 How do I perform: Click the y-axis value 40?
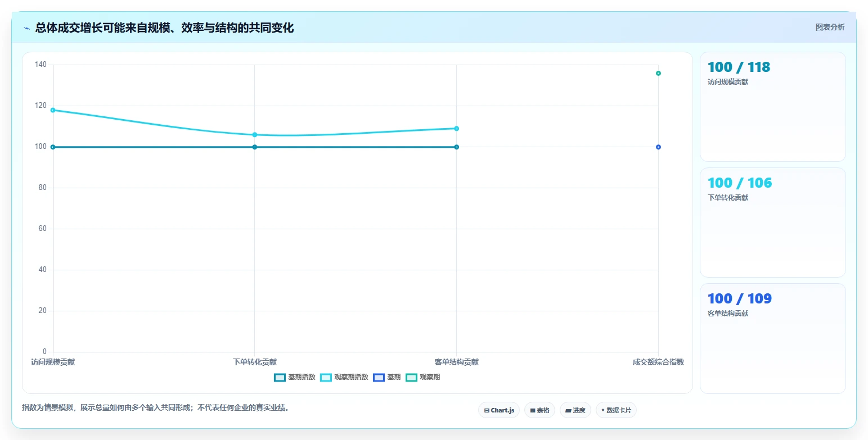tap(42, 270)
